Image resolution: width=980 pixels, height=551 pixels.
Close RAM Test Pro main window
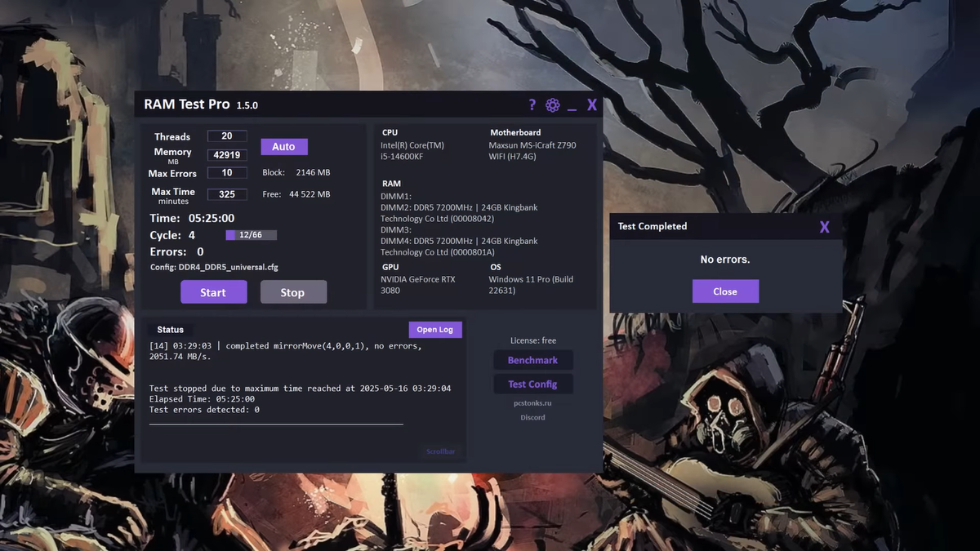point(592,104)
